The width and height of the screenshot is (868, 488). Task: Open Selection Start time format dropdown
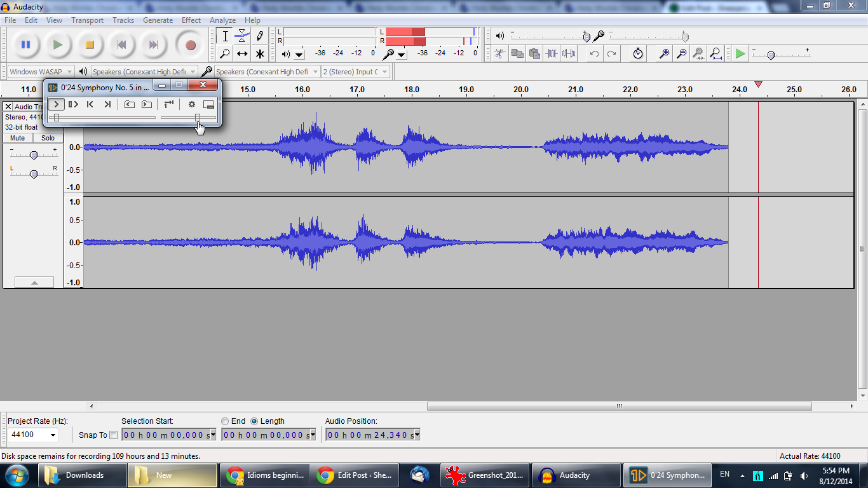point(213,435)
